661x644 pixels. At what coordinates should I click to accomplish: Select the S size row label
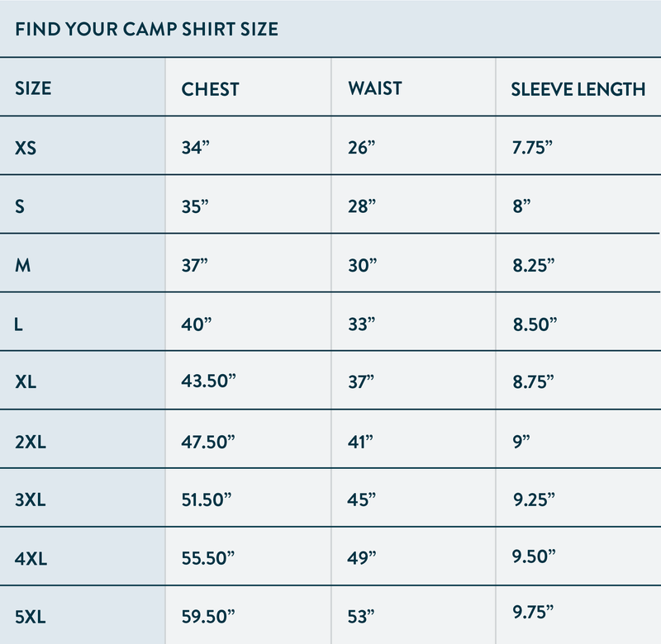click(x=20, y=206)
